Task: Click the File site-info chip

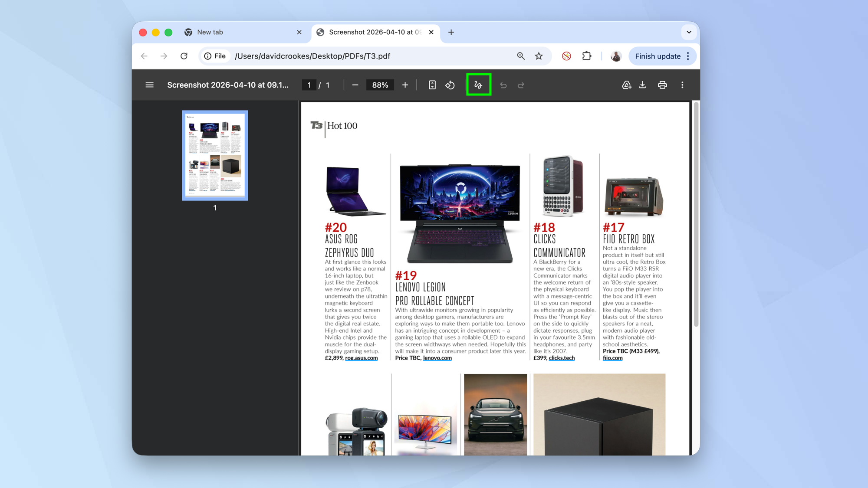Action: click(x=214, y=56)
